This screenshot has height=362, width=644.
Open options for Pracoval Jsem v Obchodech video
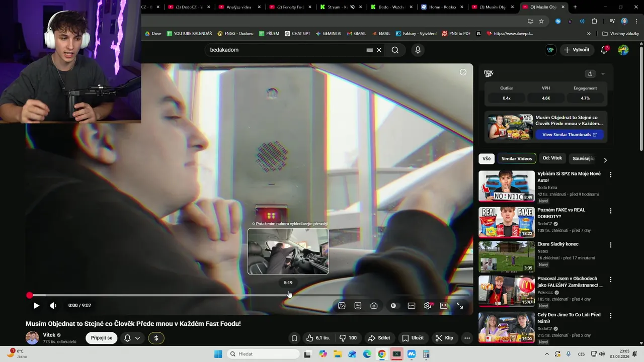(611, 279)
